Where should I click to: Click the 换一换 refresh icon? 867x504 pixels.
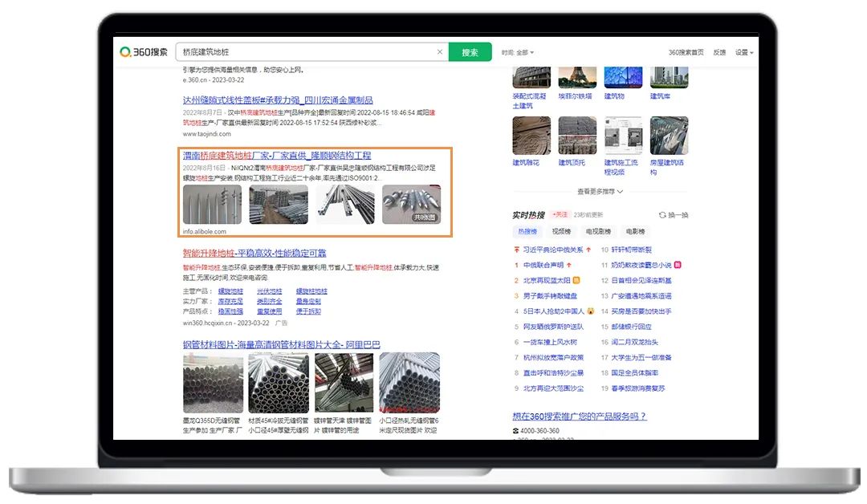tap(662, 215)
